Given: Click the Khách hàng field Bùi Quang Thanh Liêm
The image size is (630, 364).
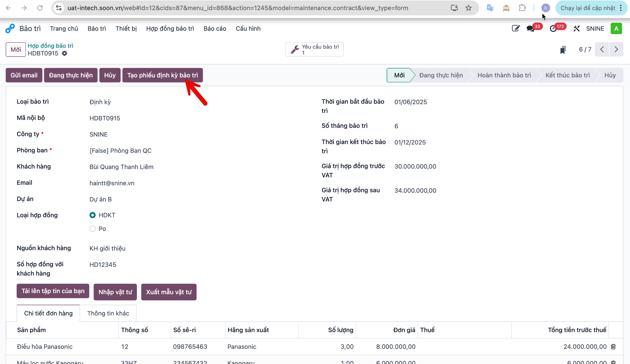Looking at the screenshot, I should click(122, 167).
